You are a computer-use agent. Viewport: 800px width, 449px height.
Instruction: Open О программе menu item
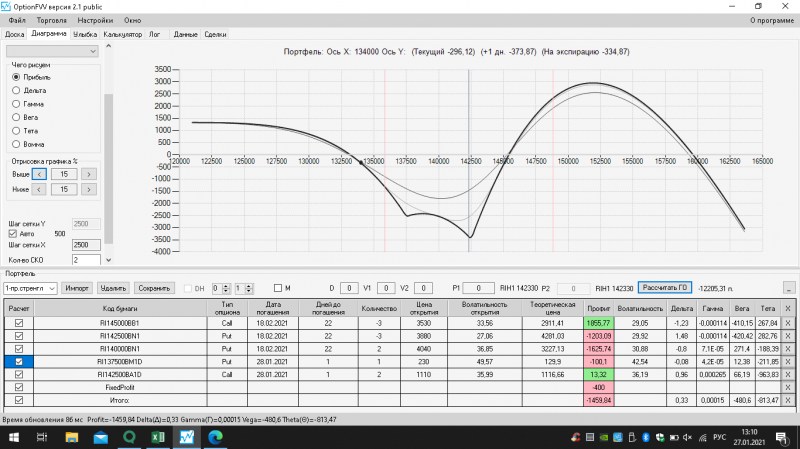tap(771, 20)
